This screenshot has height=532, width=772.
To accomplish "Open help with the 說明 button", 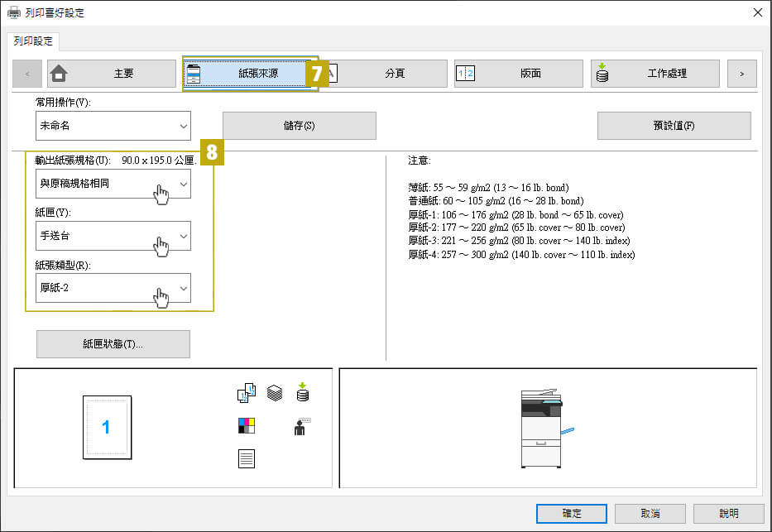I will click(x=729, y=513).
